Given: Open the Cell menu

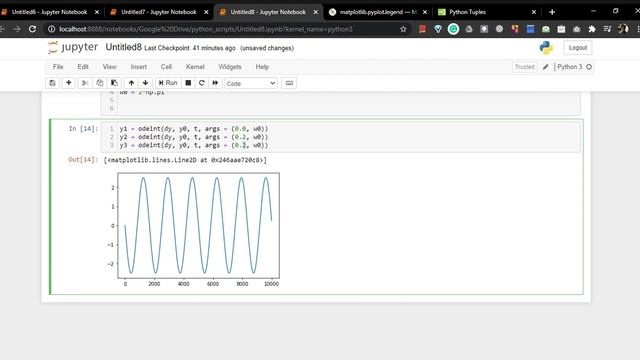Looking at the screenshot, I should click(166, 67).
